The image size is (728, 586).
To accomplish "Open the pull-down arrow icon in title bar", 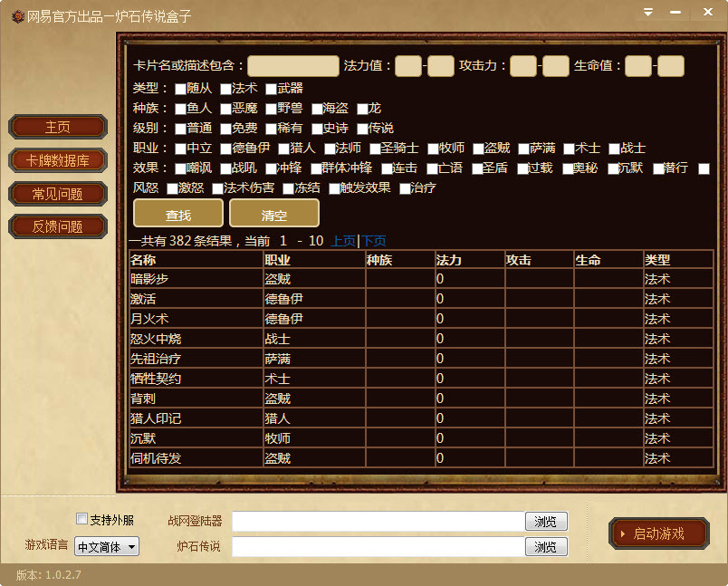I will point(647,14).
